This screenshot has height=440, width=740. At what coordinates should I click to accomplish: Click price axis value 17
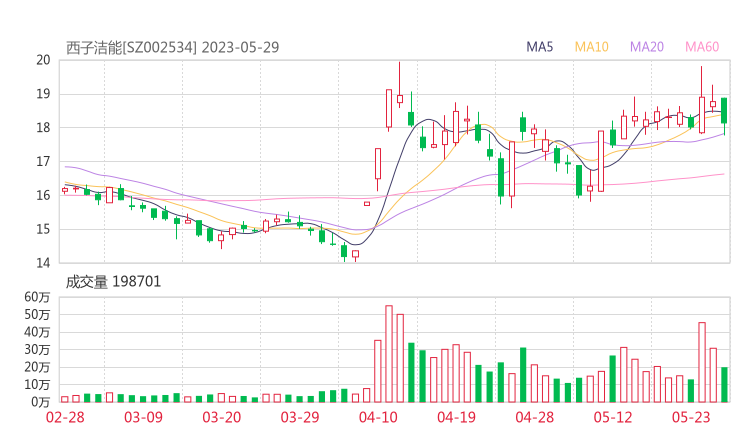click(x=43, y=162)
